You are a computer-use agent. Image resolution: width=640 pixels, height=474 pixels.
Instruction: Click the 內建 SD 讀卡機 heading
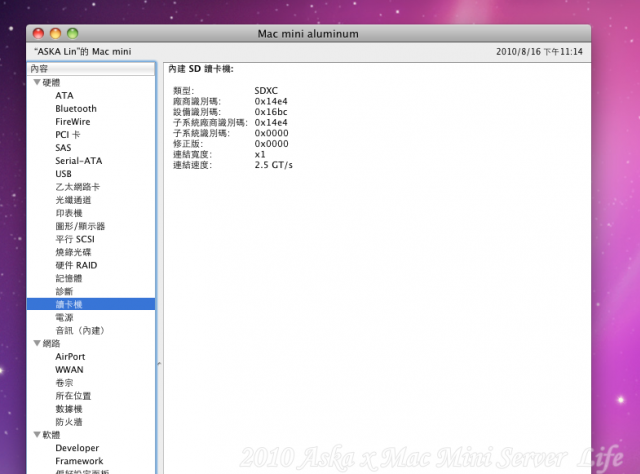tap(201, 69)
